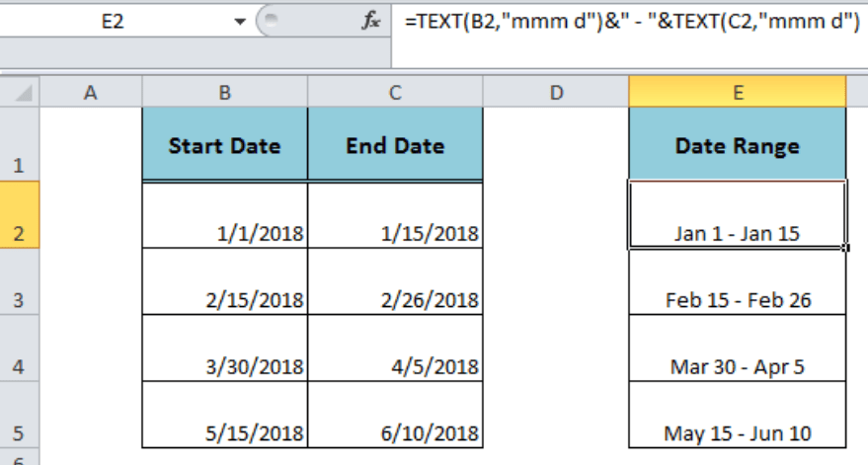
Task: Select row 5 header
Action: (19, 416)
